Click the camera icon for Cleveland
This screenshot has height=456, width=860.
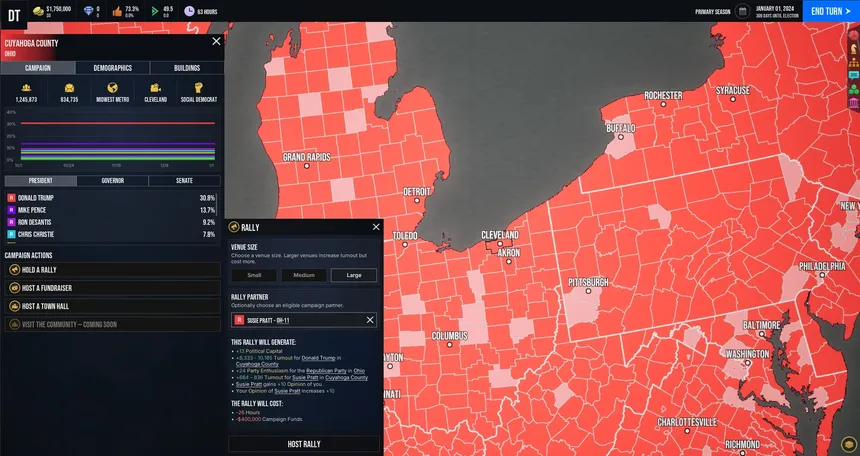[155, 88]
